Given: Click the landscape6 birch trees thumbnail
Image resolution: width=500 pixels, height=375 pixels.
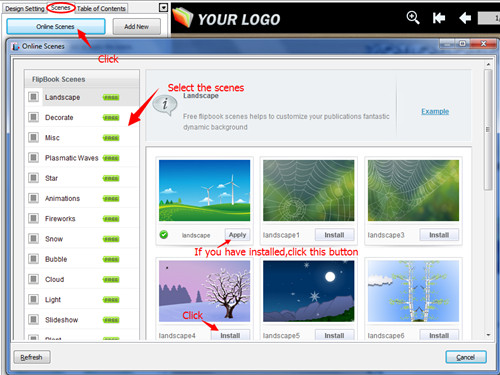Looking at the screenshot, I should [413, 291].
